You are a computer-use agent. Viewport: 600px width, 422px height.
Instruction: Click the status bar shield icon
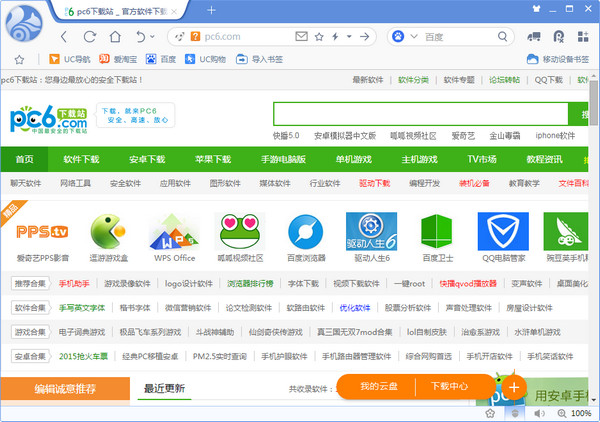pyautogui.click(x=515, y=413)
